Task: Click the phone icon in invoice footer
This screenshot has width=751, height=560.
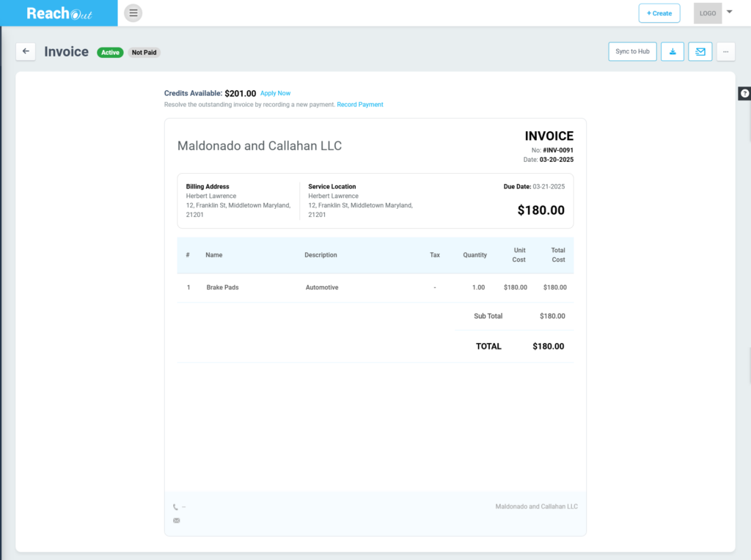Action: point(176,506)
